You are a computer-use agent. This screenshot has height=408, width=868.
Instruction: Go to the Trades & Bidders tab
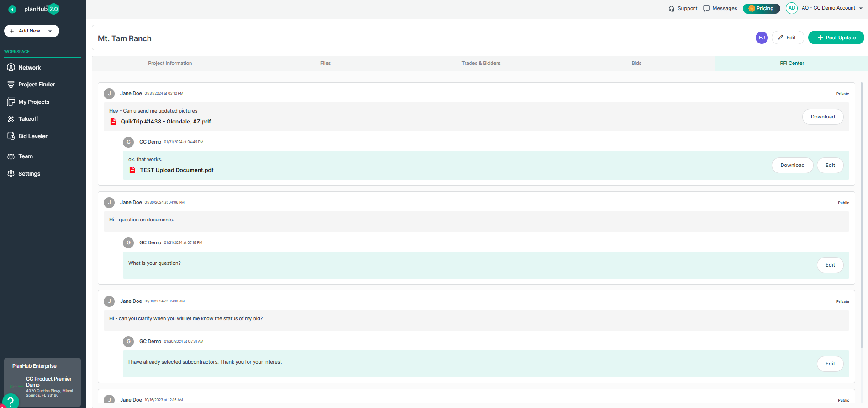[481, 64]
